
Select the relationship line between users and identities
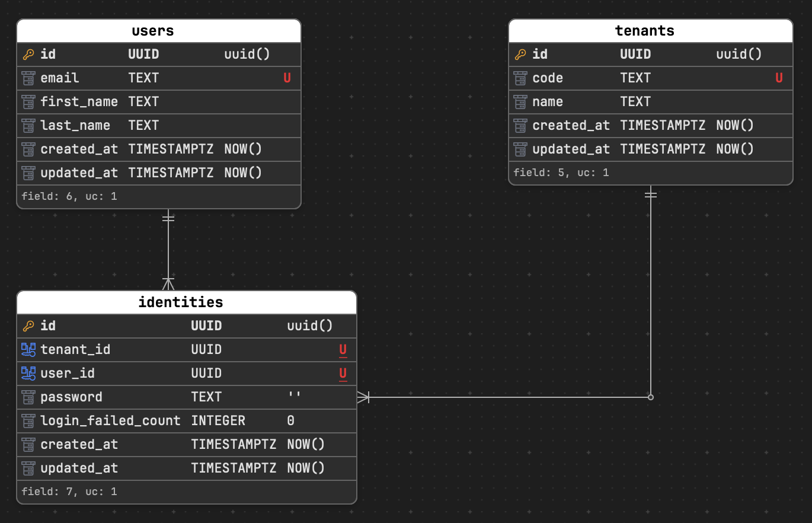(x=168, y=249)
